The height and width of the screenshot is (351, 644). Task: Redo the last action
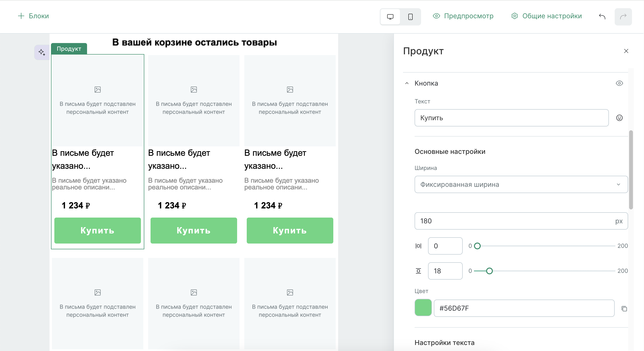623,17
